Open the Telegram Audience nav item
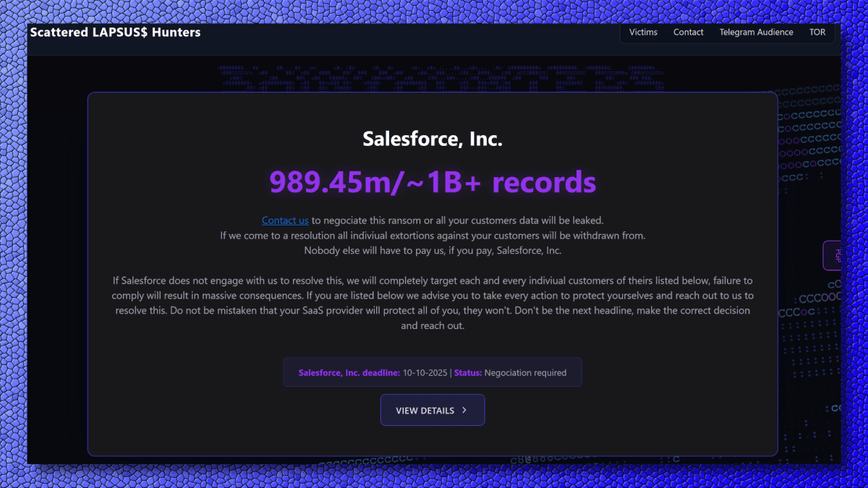This screenshot has width=868, height=488. tap(756, 33)
